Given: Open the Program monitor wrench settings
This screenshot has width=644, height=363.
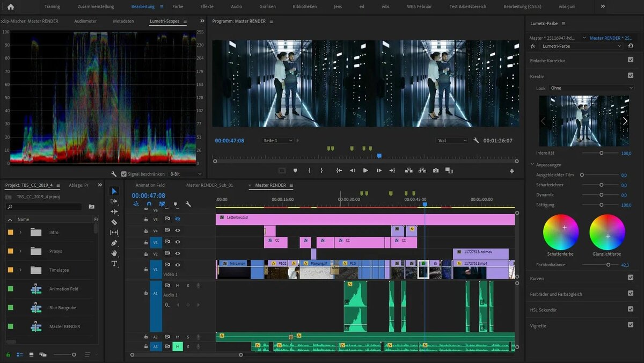Looking at the screenshot, I should pyautogui.click(x=475, y=141).
